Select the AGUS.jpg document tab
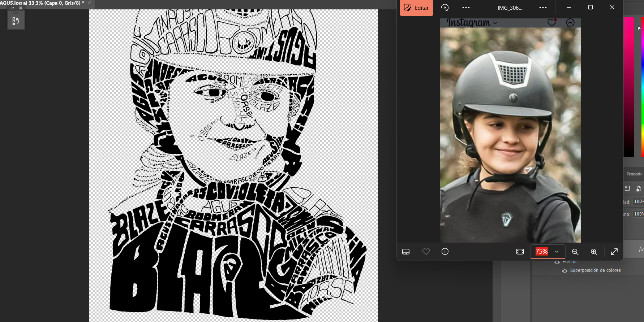This screenshot has width=644, height=322. click(42, 3)
